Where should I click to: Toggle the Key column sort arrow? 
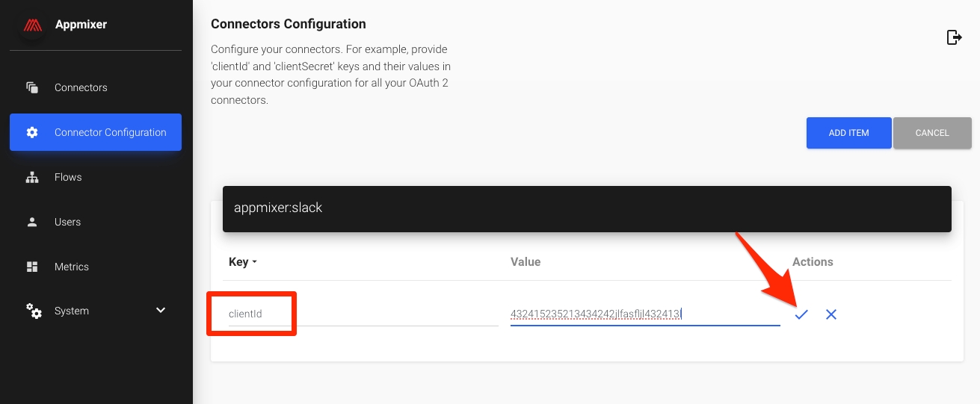point(254,262)
